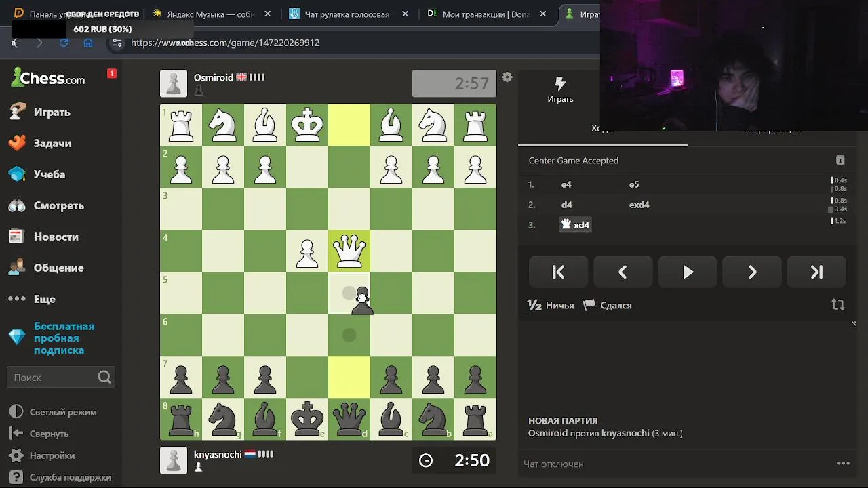Click the browser forward arrow
This screenshot has width=868, height=488.
click(x=39, y=43)
